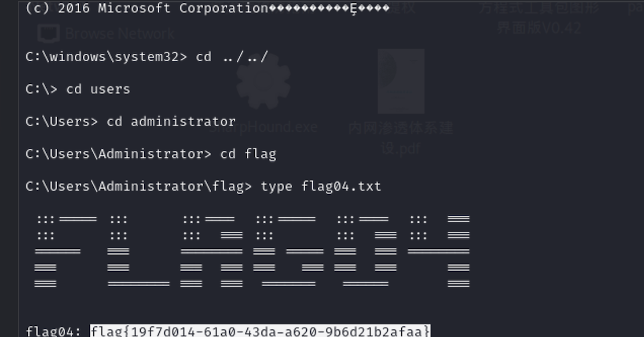Screen dimensions: 644x337
Task: Open the 内网渗透体系建设 PDF file icon
Action: click(401, 81)
